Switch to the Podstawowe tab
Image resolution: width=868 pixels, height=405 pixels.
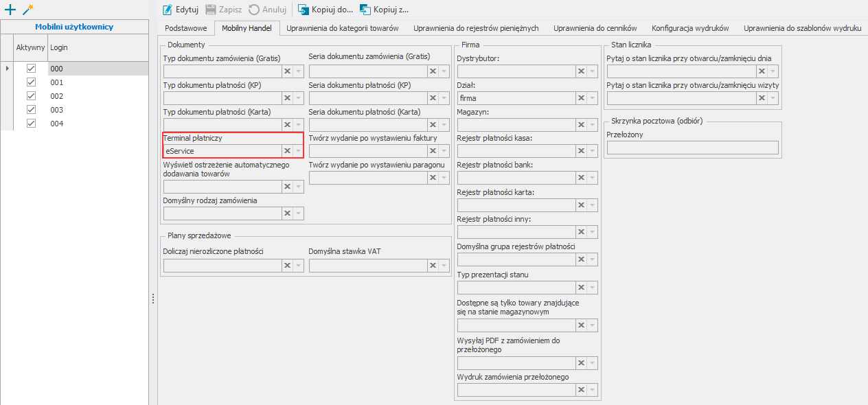point(186,28)
